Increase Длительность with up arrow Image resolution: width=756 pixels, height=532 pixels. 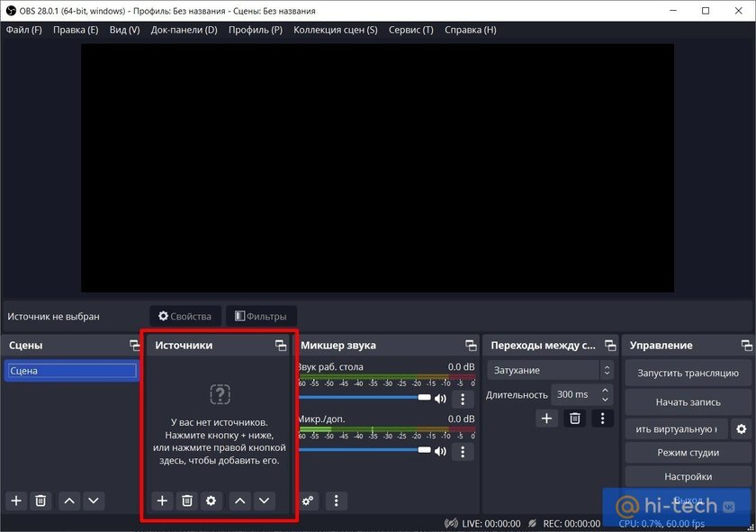[605, 390]
